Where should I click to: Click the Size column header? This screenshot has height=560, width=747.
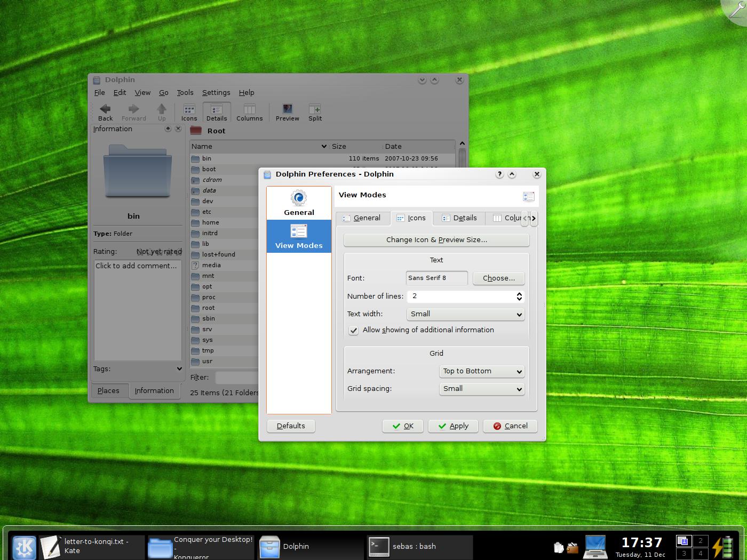click(x=356, y=146)
